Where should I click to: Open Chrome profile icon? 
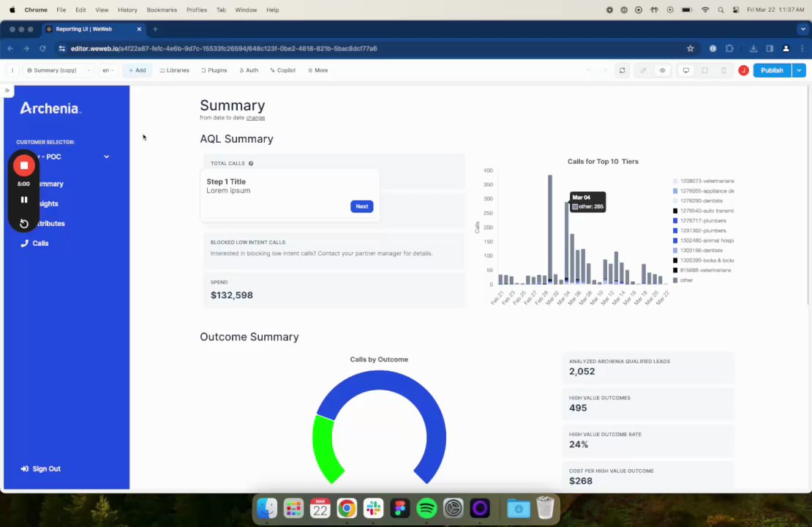(x=786, y=48)
